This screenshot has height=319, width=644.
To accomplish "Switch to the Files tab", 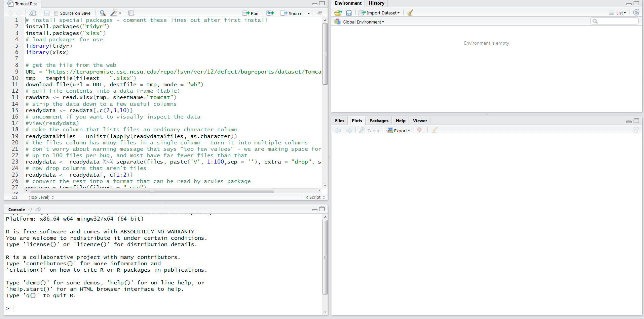I will [x=340, y=121].
